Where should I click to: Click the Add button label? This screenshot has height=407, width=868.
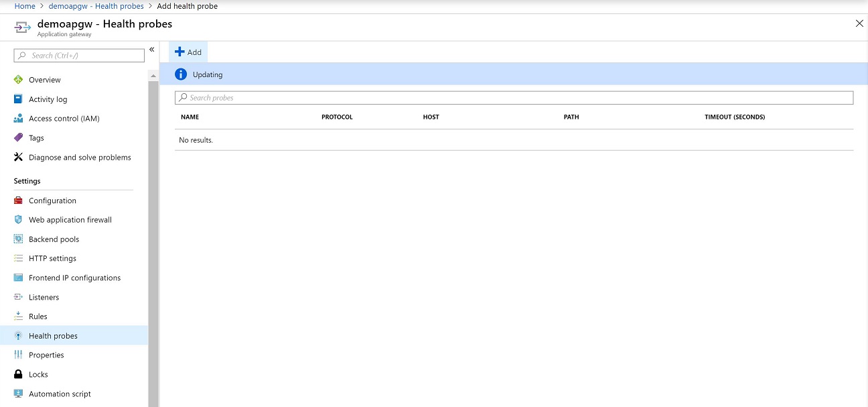tap(194, 52)
